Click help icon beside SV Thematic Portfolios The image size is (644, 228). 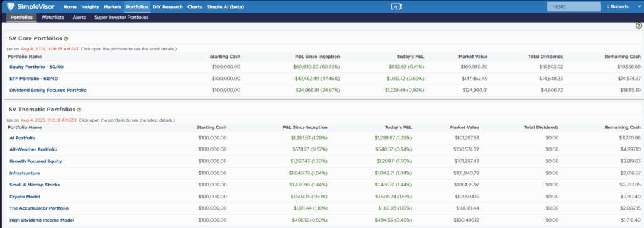[x=79, y=110]
